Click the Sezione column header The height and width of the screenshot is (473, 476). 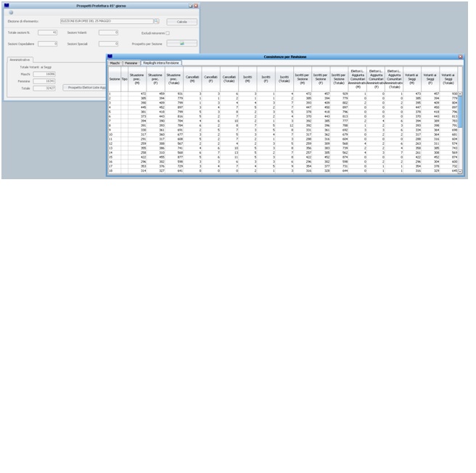(x=115, y=79)
